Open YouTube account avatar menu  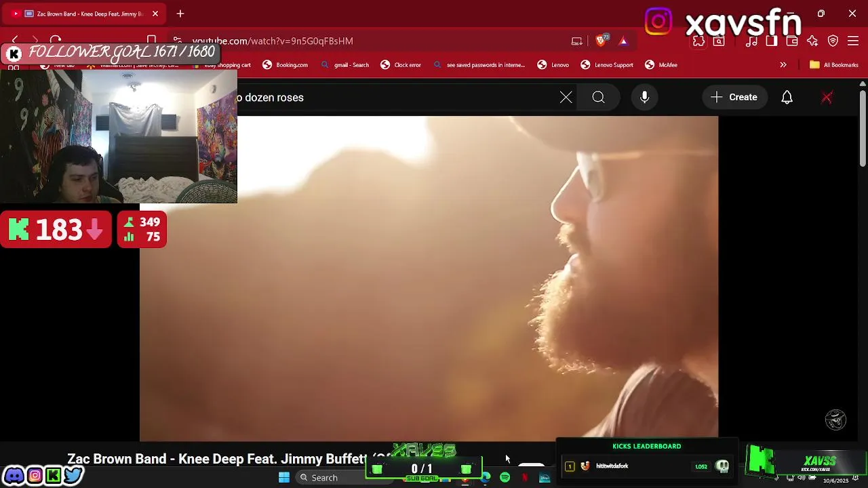click(x=827, y=98)
